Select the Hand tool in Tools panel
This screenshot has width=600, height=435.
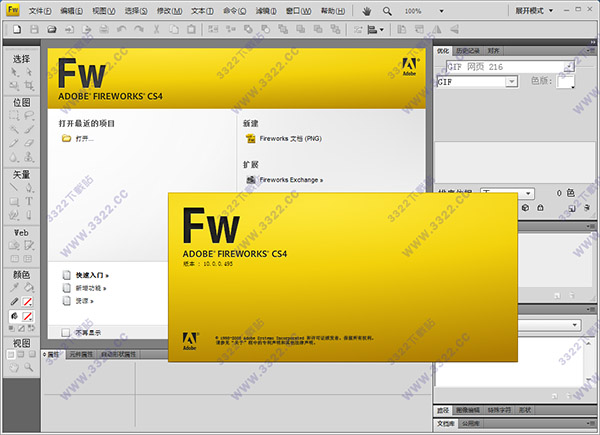pos(14,367)
